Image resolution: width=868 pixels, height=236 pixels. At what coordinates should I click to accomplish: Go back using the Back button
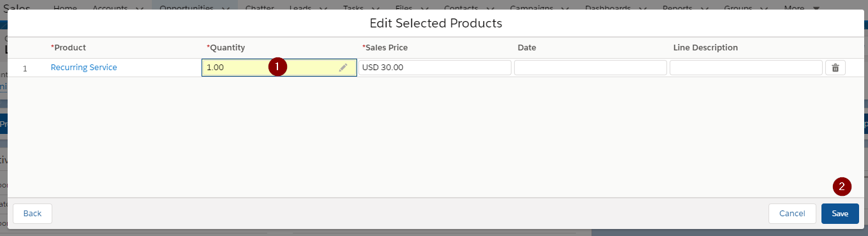(x=33, y=214)
